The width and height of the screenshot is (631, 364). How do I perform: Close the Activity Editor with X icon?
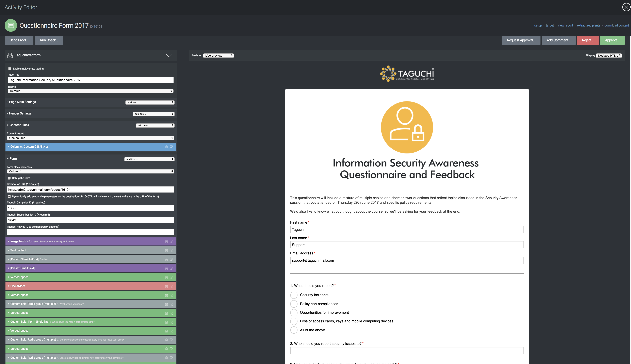[x=626, y=7]
